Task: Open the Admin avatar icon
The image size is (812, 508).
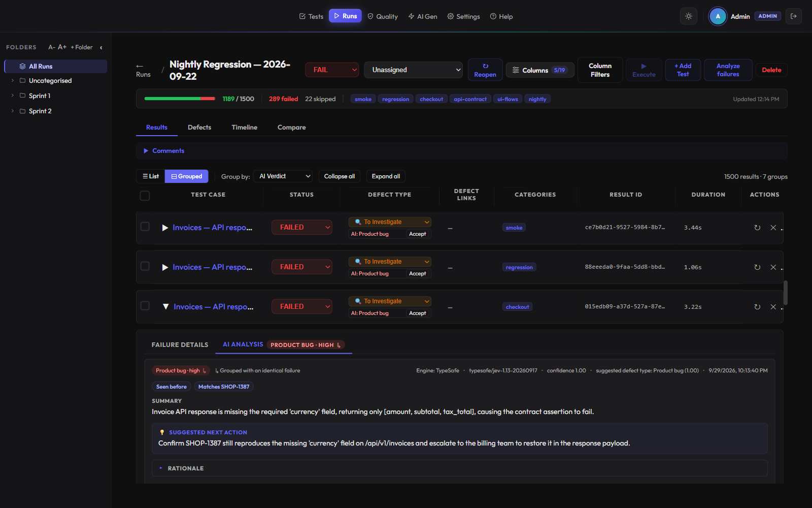Action: (x=718, y=16)
